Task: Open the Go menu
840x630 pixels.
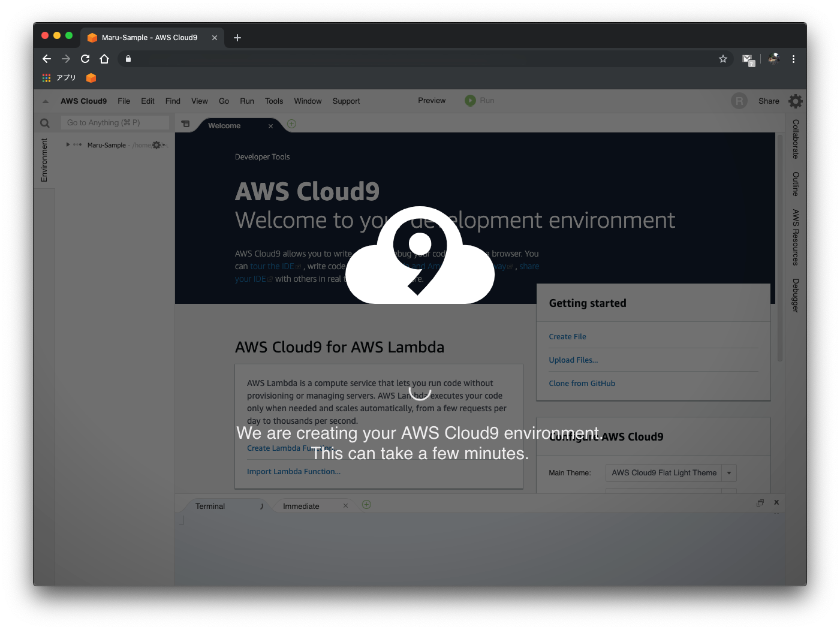Action: 224,101
